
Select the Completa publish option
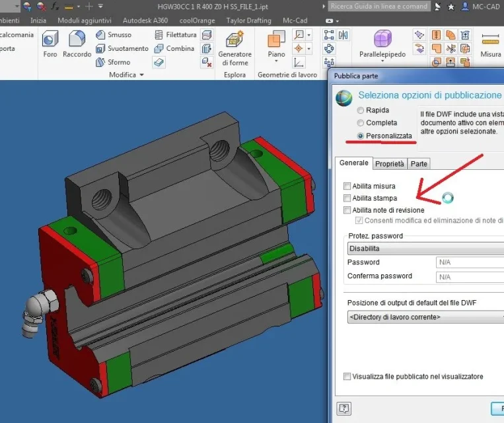pyautogui.click(x=360, y=123)
